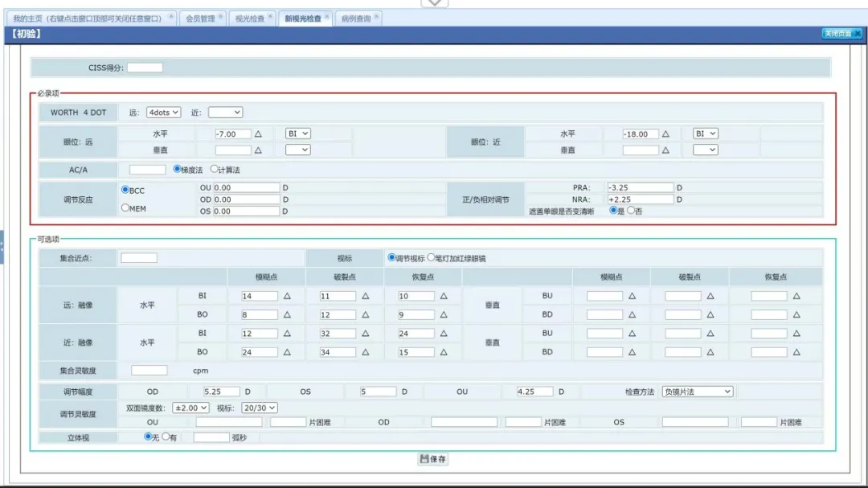
Task: Click the CISS得分 input field
Action: [145, 68]
